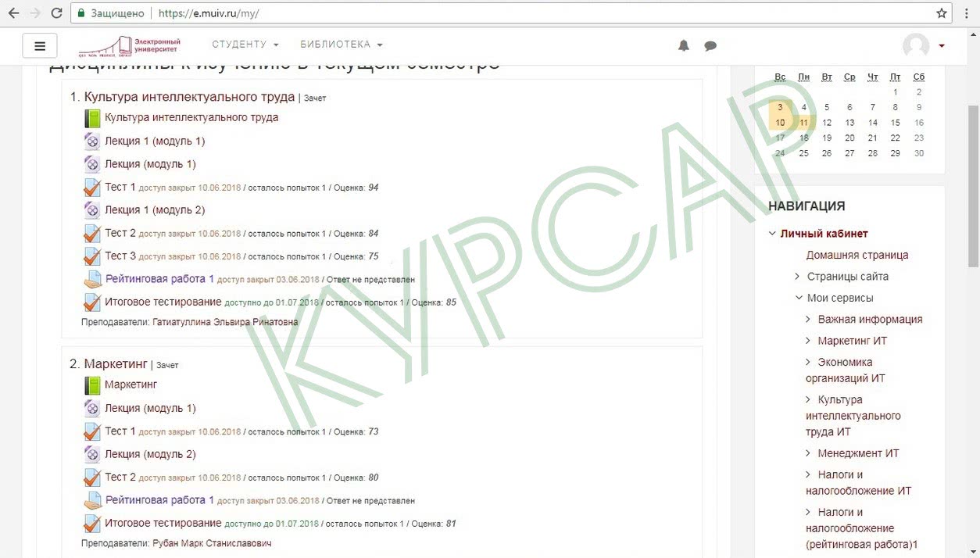Bookmark this page with the star icon
This screenshot has height=558, width=980.
coord(942,13)
